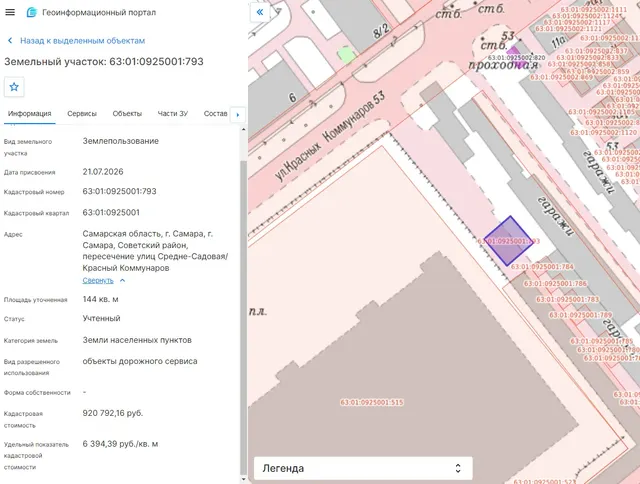
Task: Click the Геоинформационный портал title text
Action: pos(99,13)
